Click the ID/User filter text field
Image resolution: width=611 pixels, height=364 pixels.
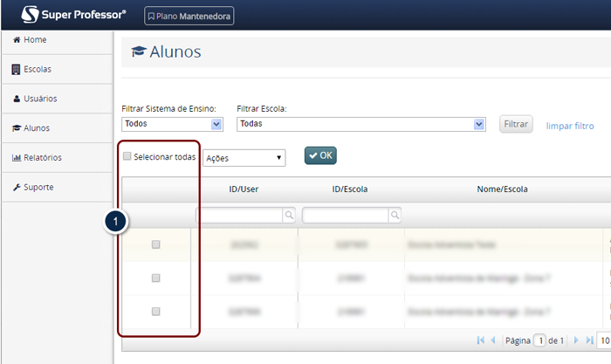point(239,214)
